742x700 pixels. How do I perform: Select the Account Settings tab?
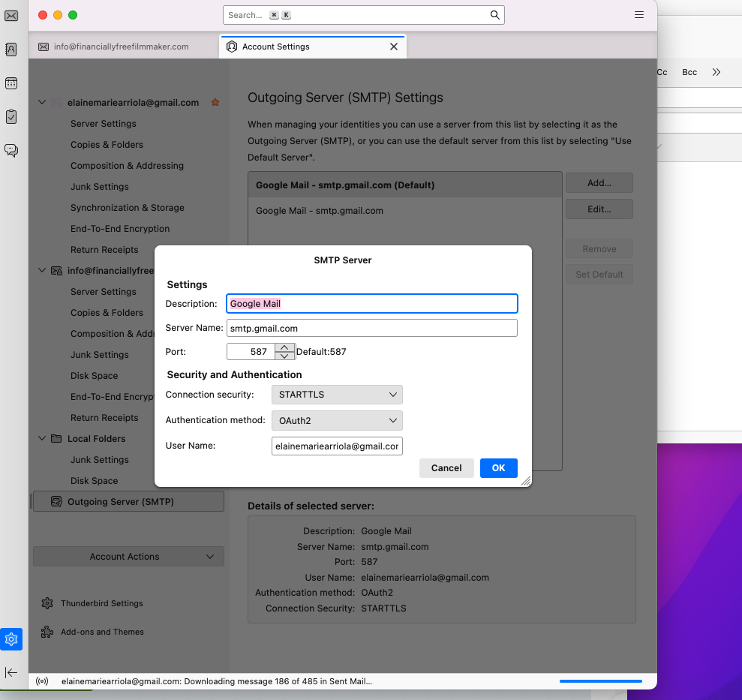312,47
